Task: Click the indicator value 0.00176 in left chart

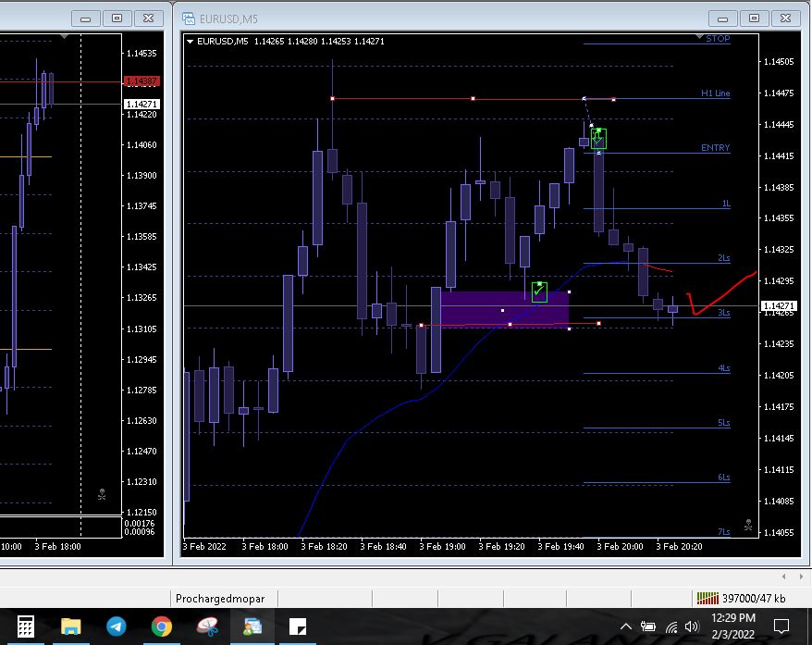Action: click(x=140, y=523)
